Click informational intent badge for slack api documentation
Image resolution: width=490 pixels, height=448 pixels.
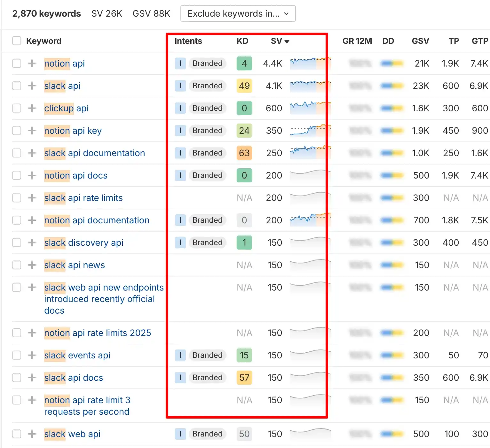point(180,153)
